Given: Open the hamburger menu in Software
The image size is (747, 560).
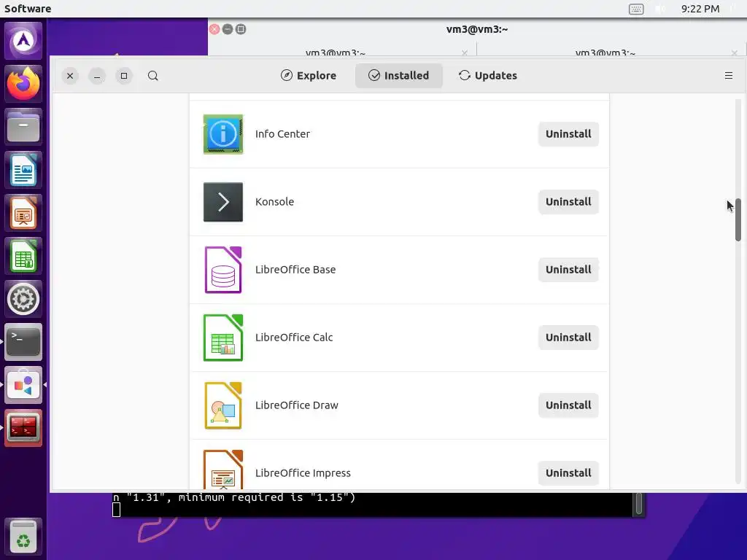Looking at the screenshot, I should click(729, 76).
